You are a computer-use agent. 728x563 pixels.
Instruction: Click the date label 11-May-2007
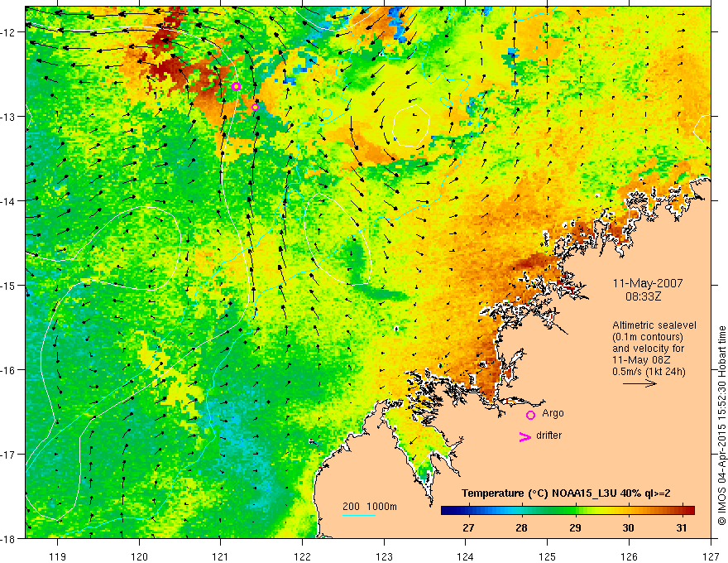tap(648, 283)
